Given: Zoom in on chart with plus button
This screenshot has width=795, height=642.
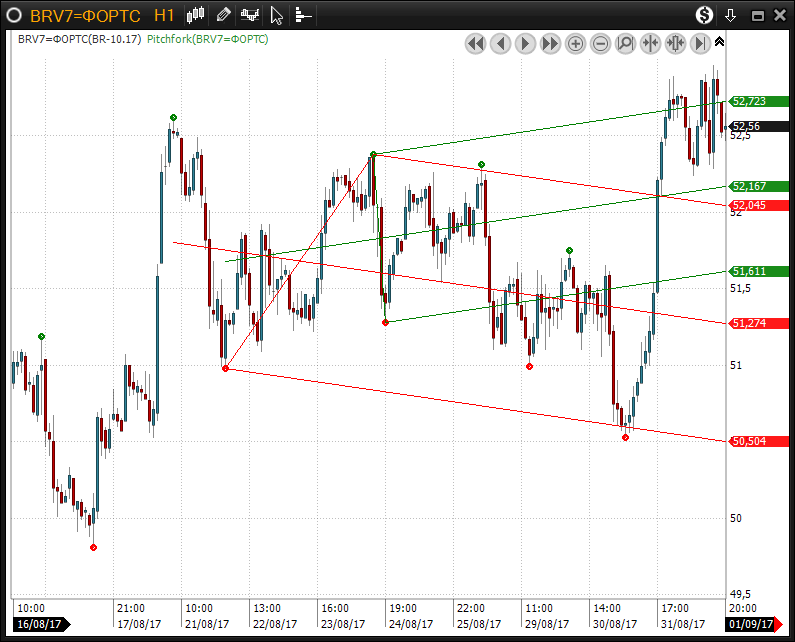Looking at the screenshot, I should pyautogui.click(x=575, y=43).
